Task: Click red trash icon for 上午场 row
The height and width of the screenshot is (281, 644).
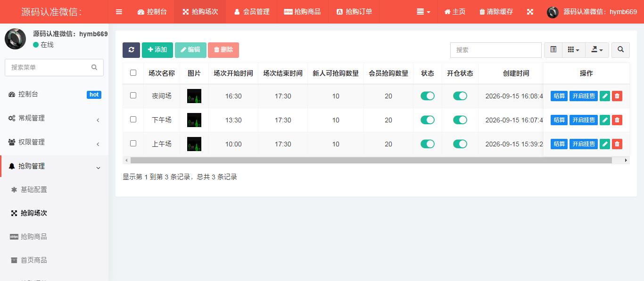Action: click(617, 144)
